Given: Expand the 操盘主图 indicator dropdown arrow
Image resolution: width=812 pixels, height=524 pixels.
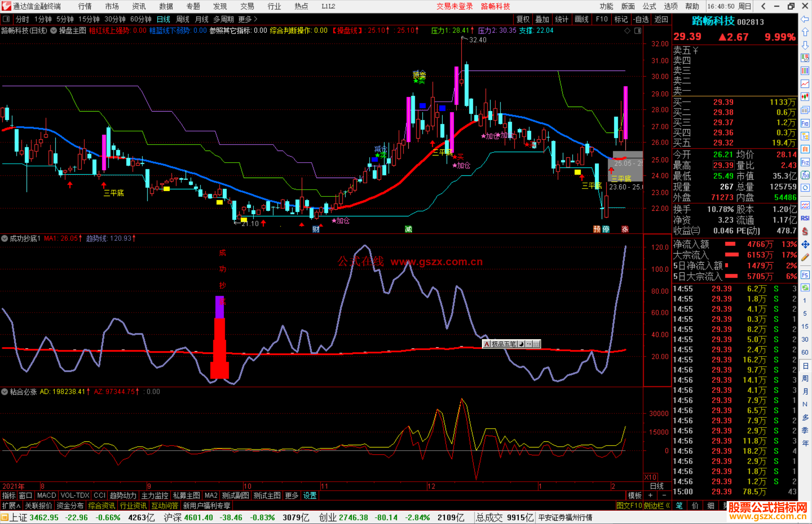Looking at the screenshot, I should (54, 31).
